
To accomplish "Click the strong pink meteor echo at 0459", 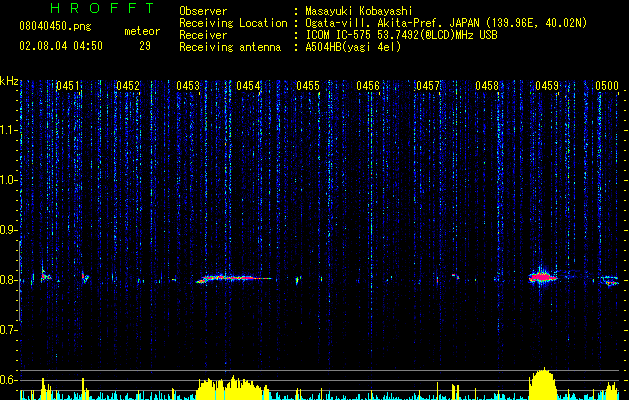I will point(543,276).
